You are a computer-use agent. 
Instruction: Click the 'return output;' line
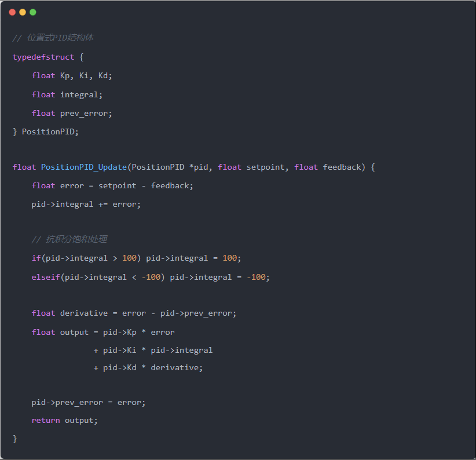tap(65, 421)
